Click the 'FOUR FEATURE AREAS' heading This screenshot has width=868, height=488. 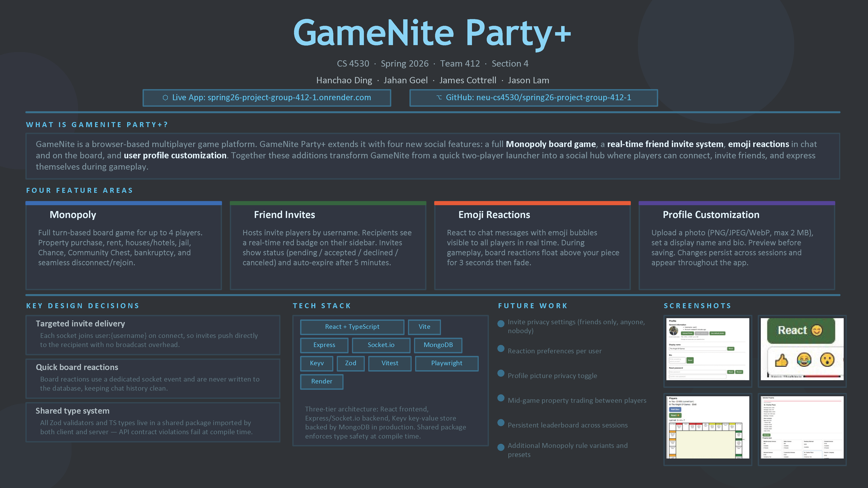pyautogui.click(x=79, y=191)
